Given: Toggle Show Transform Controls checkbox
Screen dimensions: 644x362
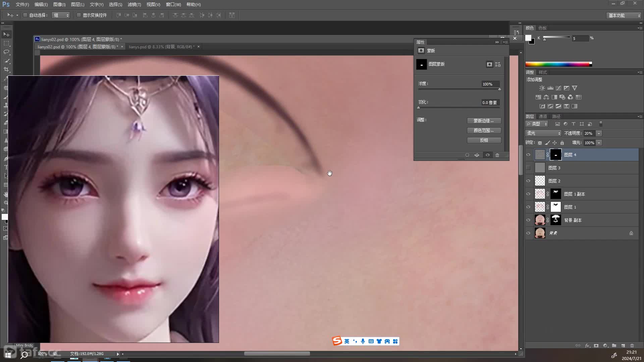Looking at the screenshot, I should point(79,15).
